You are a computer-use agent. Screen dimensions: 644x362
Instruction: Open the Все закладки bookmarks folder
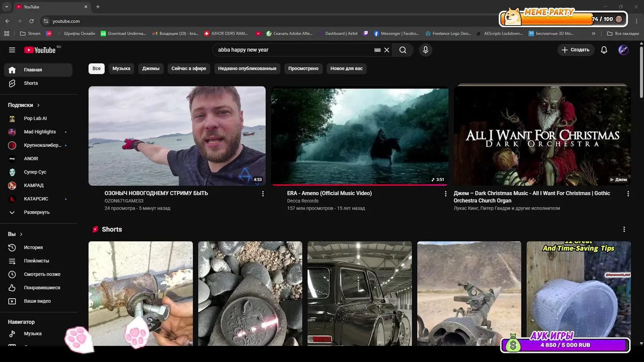click(623, 34)
